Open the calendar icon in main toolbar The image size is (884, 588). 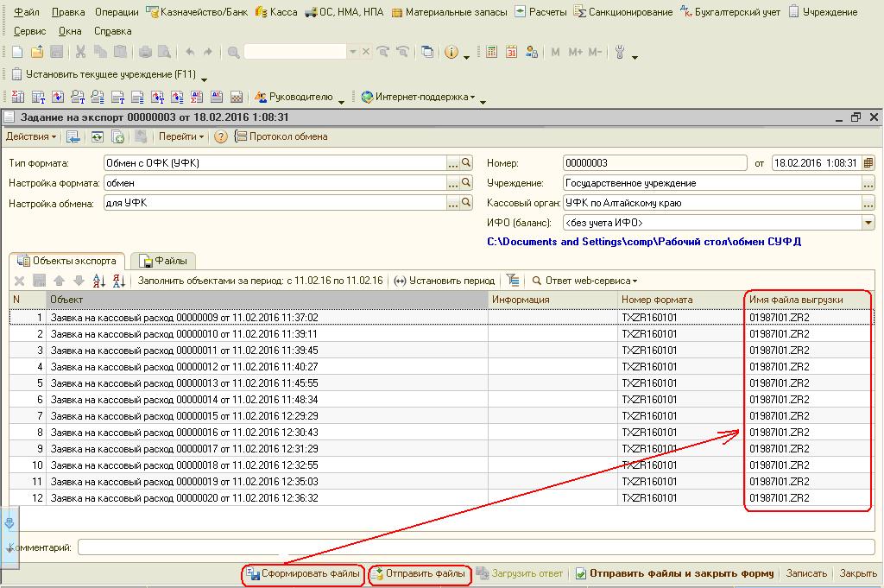[511, 53]
